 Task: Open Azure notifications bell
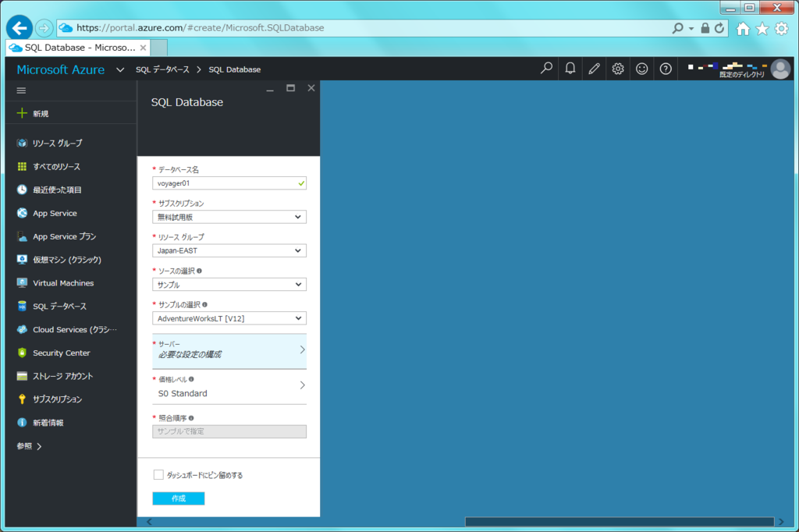570,69
